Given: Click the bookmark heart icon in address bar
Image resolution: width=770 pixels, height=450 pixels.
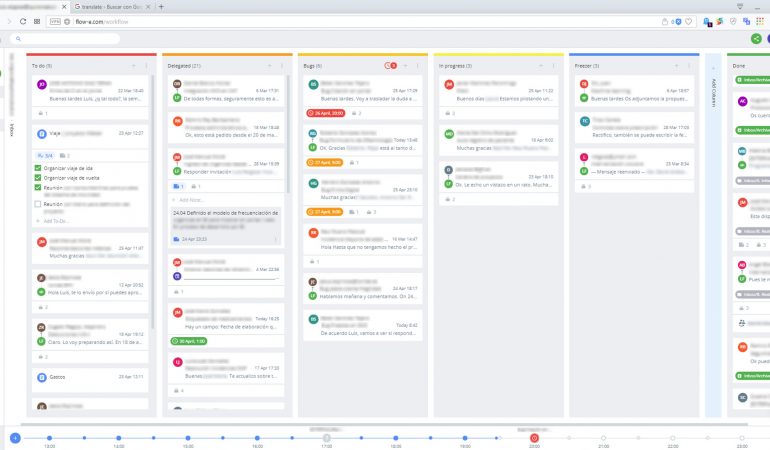Looking at the screenshot, I should pyautogui.click(x=688, y=20).
